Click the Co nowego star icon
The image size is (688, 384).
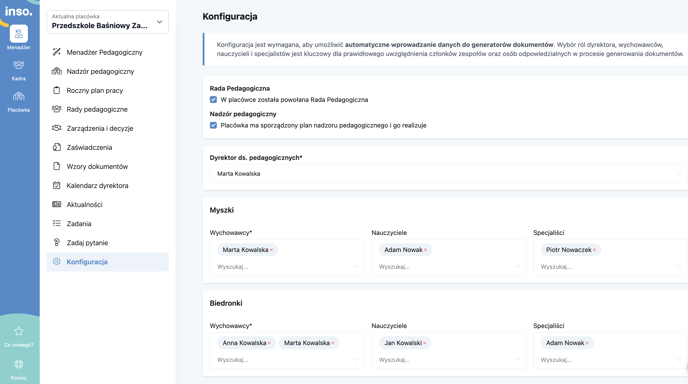click(x=18, y=331)
